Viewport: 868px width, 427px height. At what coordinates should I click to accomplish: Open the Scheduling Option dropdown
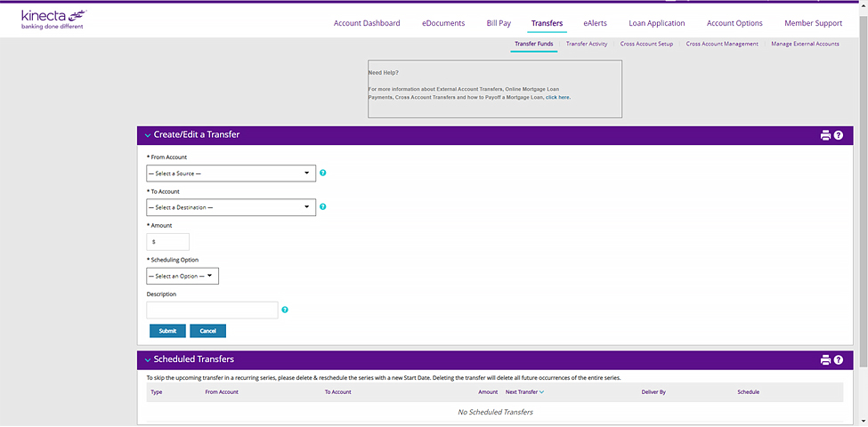[183, 276]
